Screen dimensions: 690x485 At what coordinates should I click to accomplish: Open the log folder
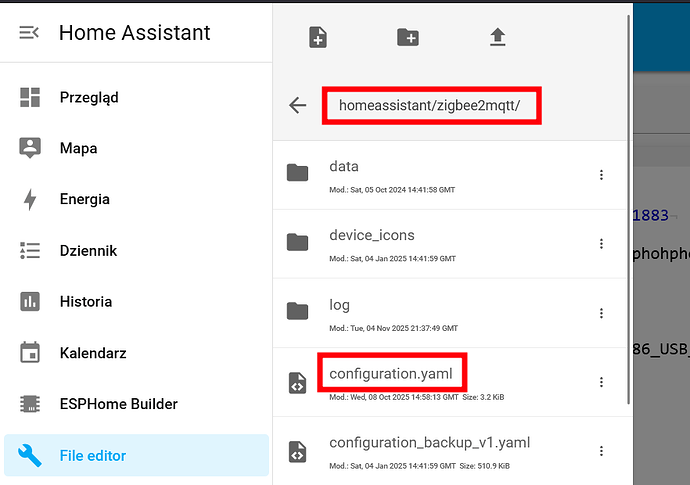tap(339, 305)
